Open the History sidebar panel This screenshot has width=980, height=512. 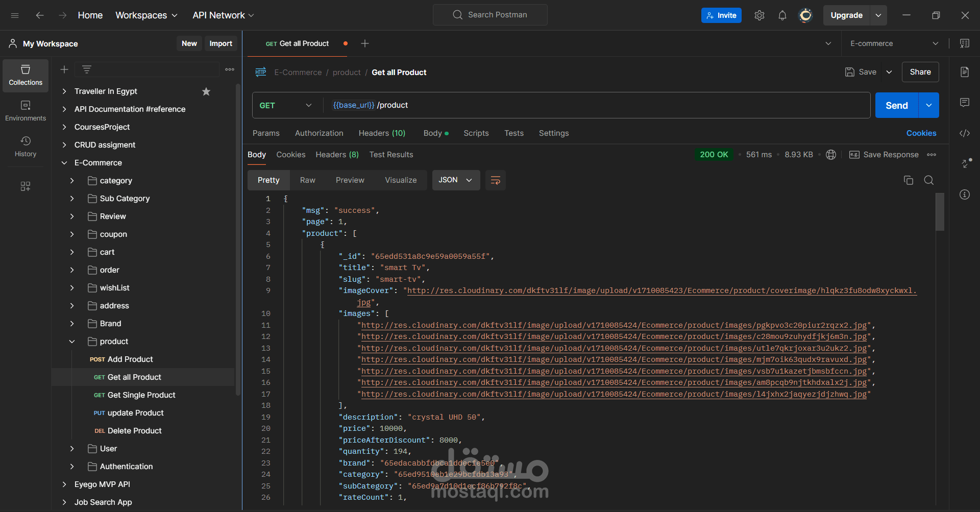26,147
